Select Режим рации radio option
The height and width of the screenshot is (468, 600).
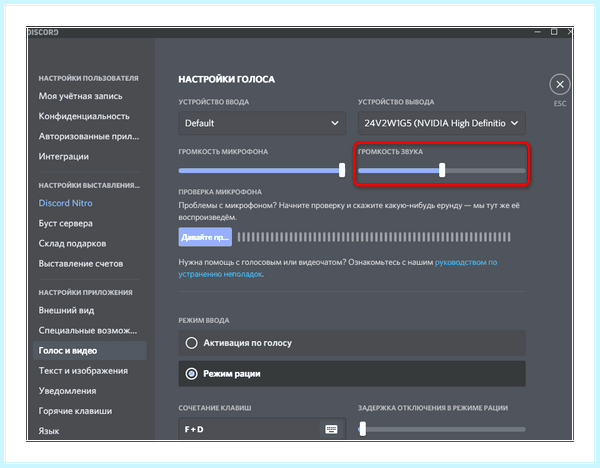pos(352,373)
